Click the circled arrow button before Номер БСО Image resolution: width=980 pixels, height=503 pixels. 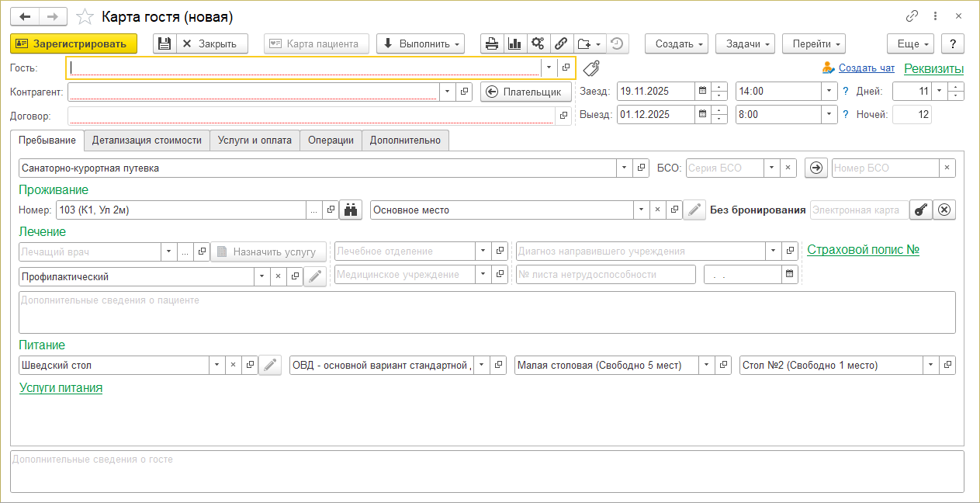(816, 168)
